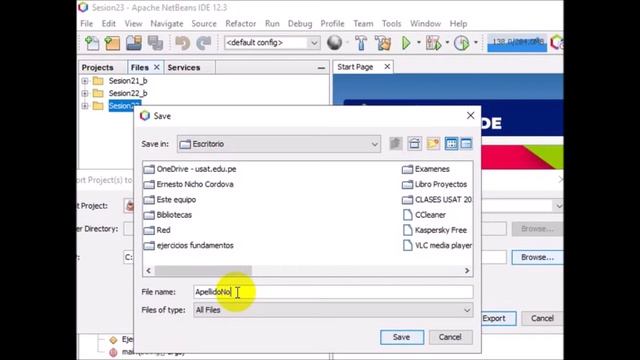This screenshot has height=360, width=640.
Task: Select Ernesto Nicho Cordova folder
Action: tap(189, 184)
